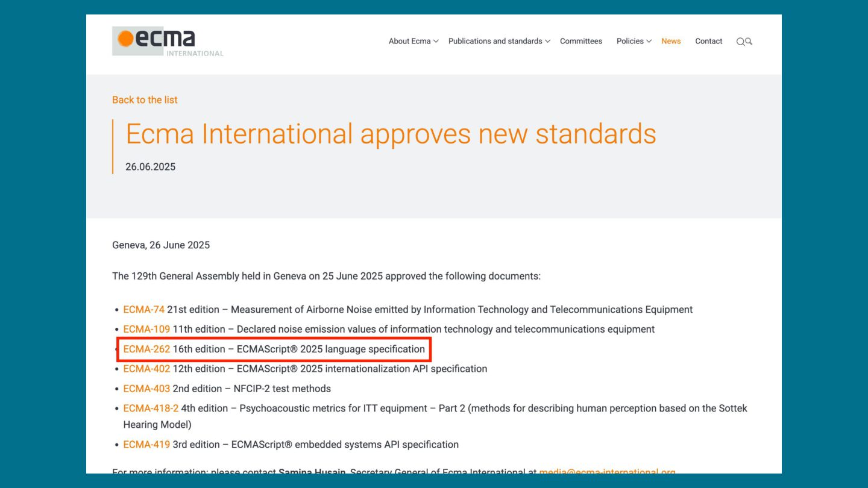Click the date 26.06.2025

pyautogui.click(x=150, y=167)
